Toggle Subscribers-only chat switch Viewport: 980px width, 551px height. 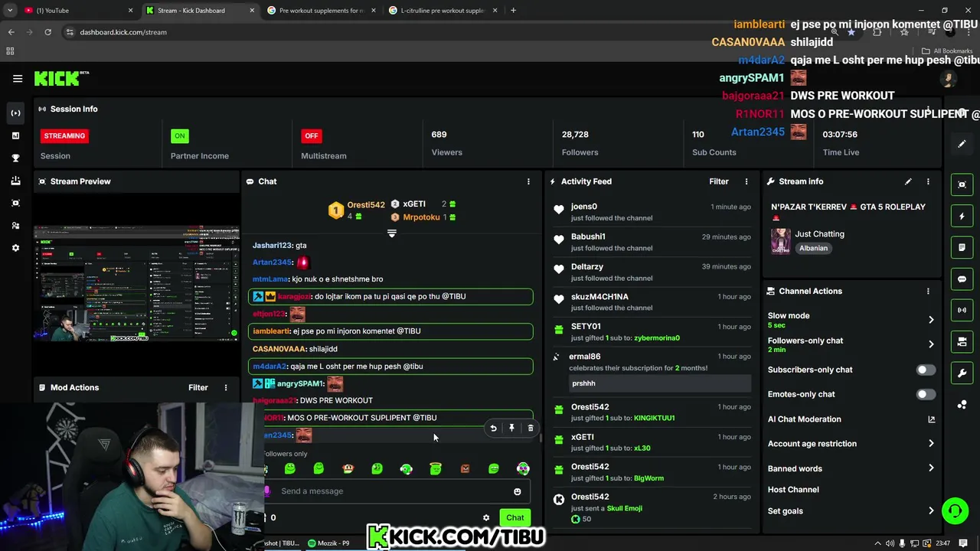point(925,370)
